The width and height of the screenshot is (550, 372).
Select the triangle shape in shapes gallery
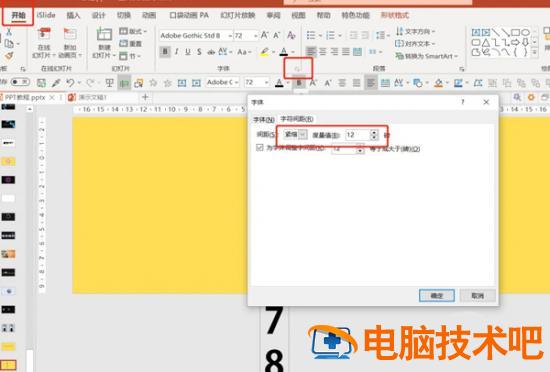(485, 43)
